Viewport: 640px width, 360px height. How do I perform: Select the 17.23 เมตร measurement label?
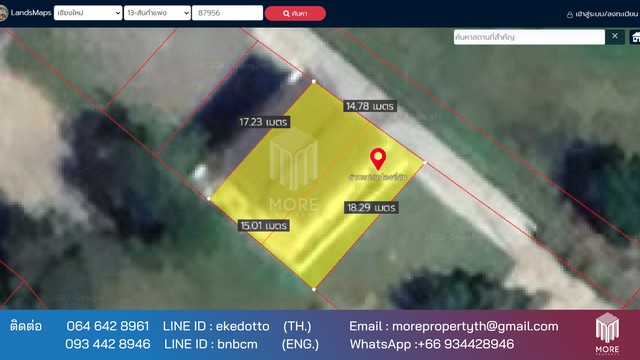(x=263, y=122)
